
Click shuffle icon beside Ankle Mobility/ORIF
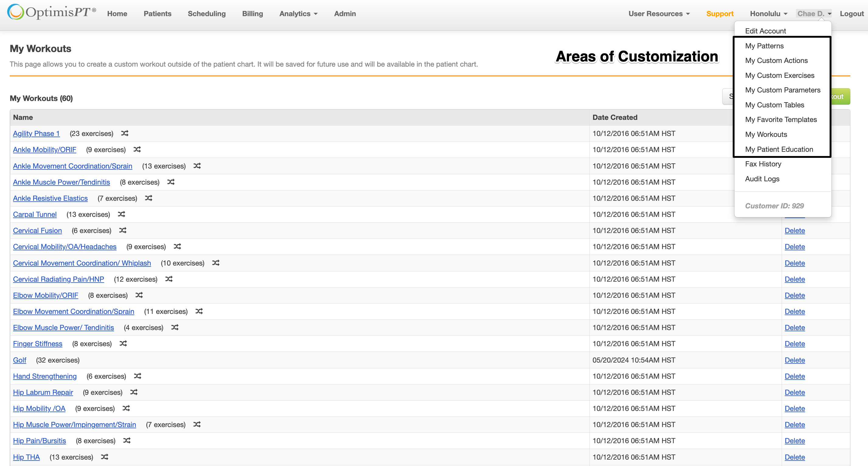tap(137, 149)
